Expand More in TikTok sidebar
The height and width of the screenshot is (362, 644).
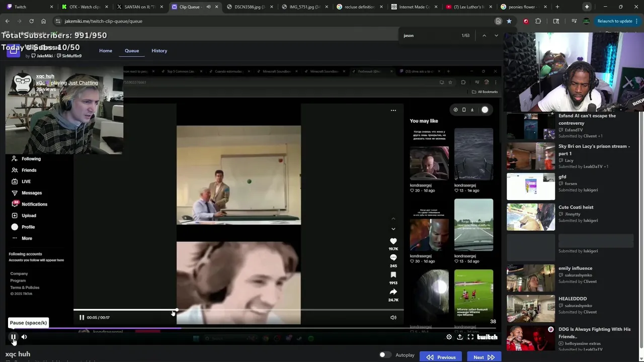pyautogui.click(x=22, y=238)
